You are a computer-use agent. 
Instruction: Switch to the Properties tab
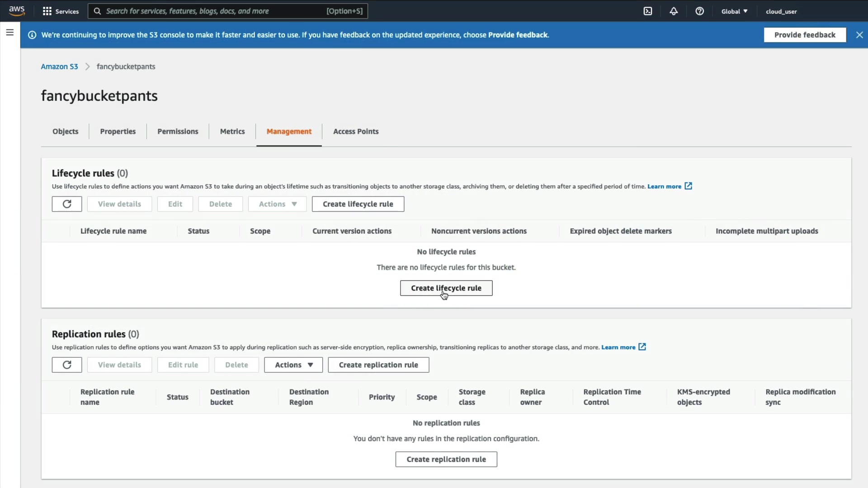[x=118, y=131]
